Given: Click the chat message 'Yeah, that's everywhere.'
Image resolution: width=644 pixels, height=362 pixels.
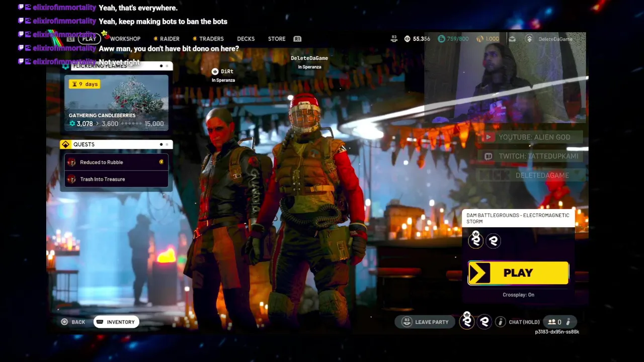Looking at the screenshot, I should [138, 8].
